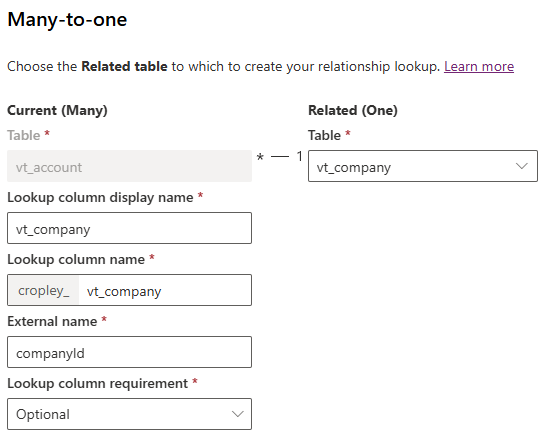Viewport: 545px width, 436px height.
Task: Click the chevron on Optional dropdown
Action: (x=238, y=414)
